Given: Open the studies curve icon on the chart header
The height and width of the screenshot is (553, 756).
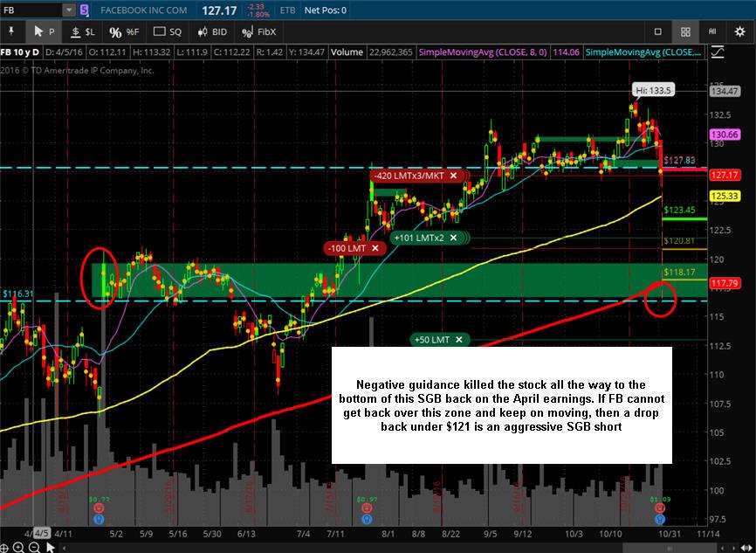Looking at the screenshot, I should coord(718,52).
